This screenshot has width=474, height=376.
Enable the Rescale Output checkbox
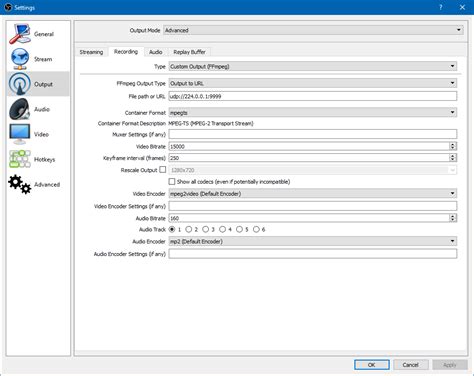(x=163, y=170)
